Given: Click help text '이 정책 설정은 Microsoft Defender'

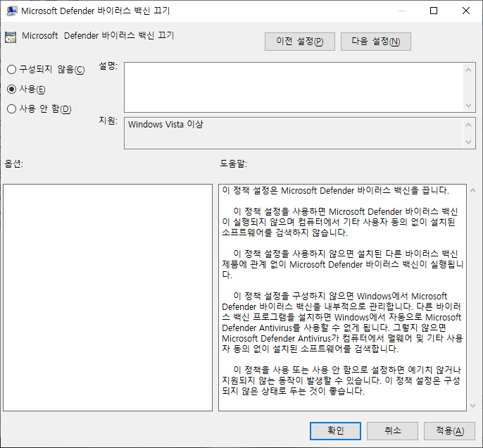Looking at the screenshot, I should (289, 190).
